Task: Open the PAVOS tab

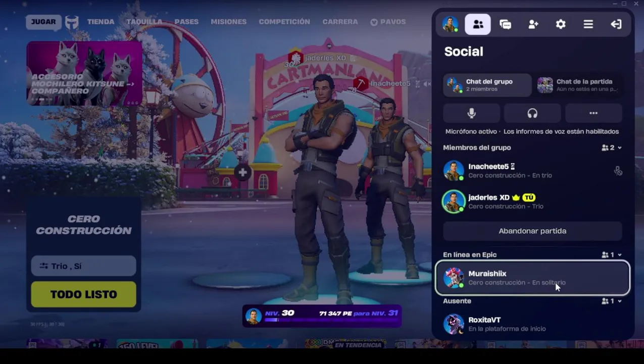Action: 388,22
